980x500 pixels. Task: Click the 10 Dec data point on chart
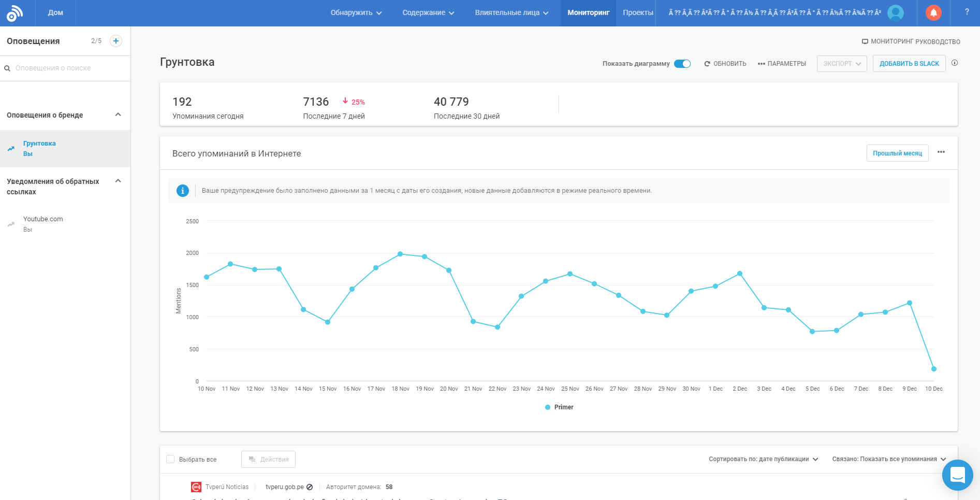pyautogui.click(x=934, y=369)
